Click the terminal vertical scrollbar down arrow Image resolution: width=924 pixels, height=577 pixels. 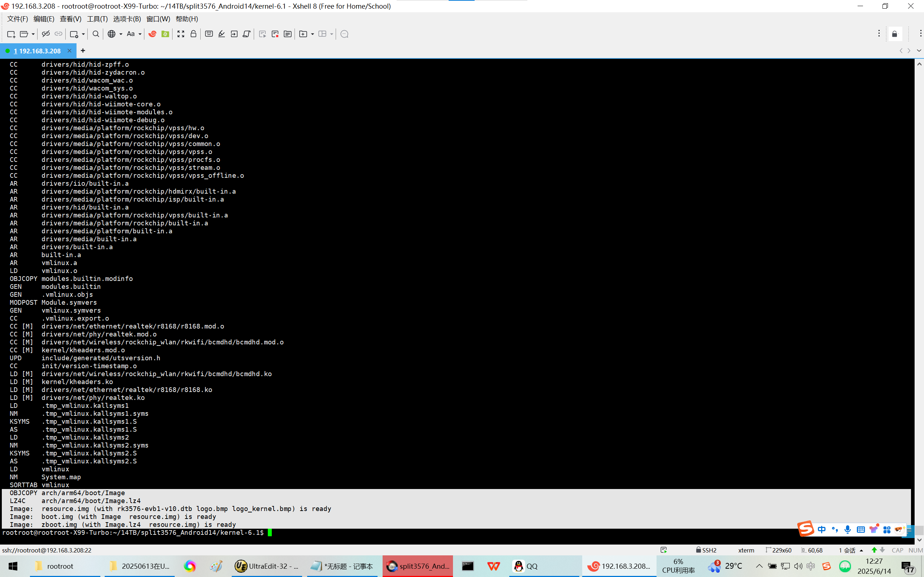click(919, 539)
